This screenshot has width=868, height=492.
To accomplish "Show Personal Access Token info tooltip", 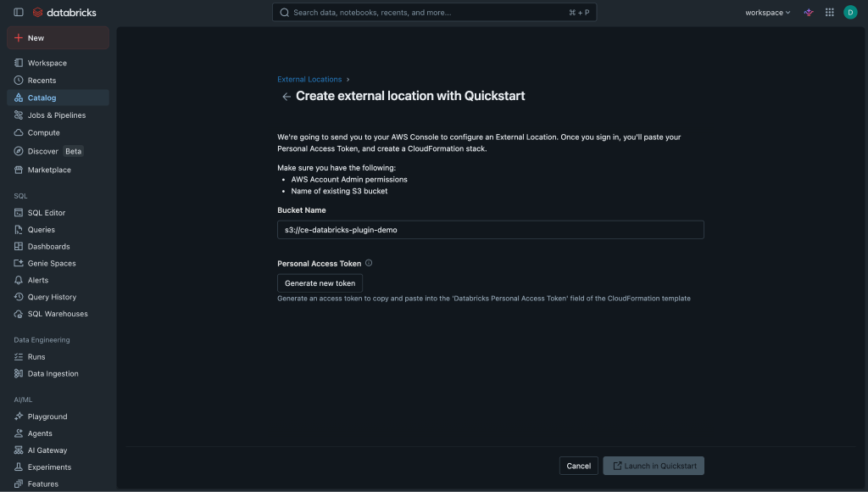I will 369,263.
